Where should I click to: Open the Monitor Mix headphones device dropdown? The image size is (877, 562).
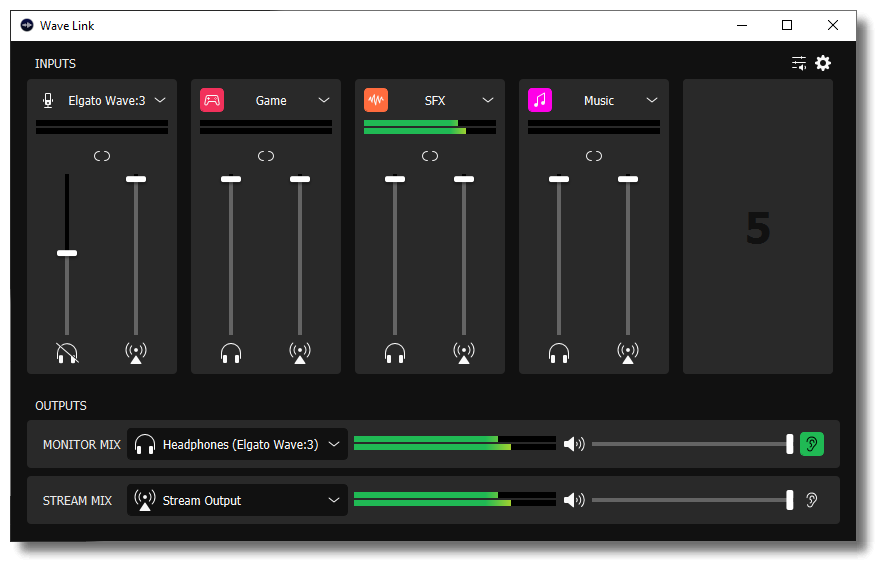pos(334,444)
